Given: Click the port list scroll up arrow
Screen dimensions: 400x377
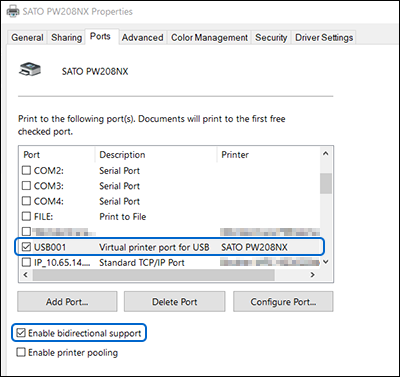Looking at the screenshot, I should click(326, 154).
